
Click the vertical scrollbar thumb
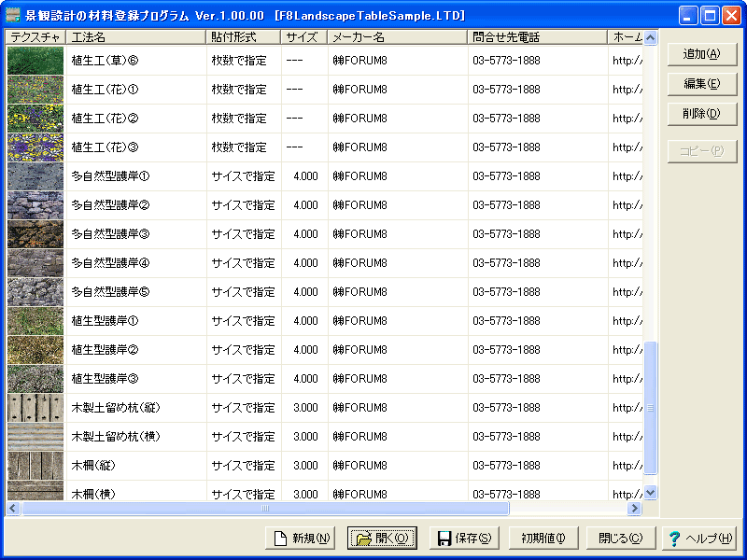point(650,408)
